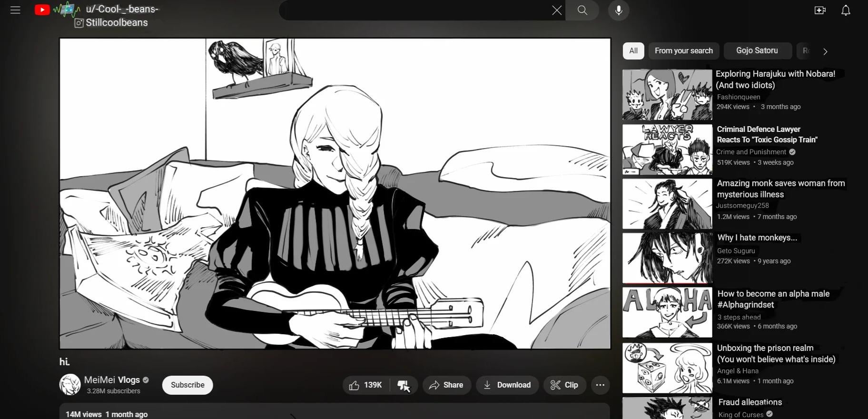Image resolution: width=868 pixels, height=419 pixels.
Task: Open the 3 steps ahead channel name
Action: 739,317
